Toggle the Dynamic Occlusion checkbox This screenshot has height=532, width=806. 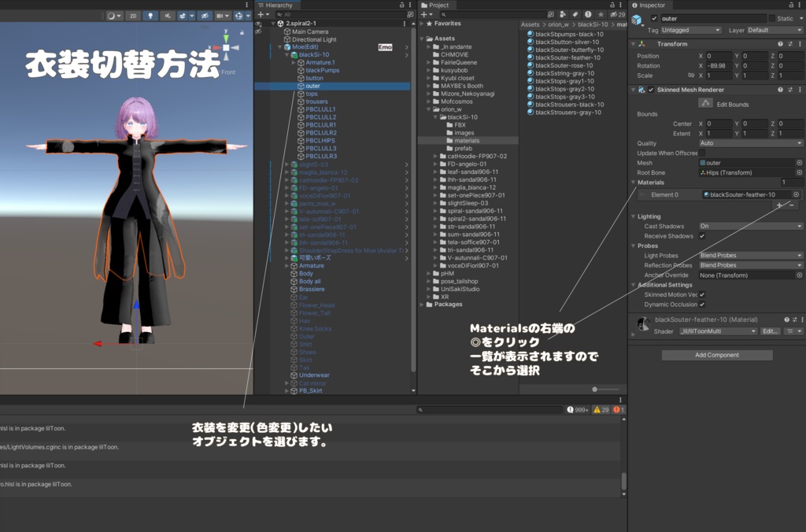701,305
